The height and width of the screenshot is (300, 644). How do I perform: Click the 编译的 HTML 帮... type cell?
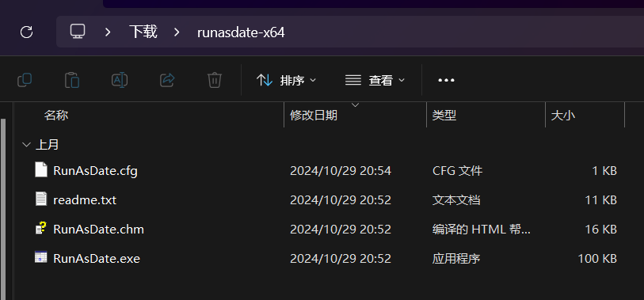[482, 230]
